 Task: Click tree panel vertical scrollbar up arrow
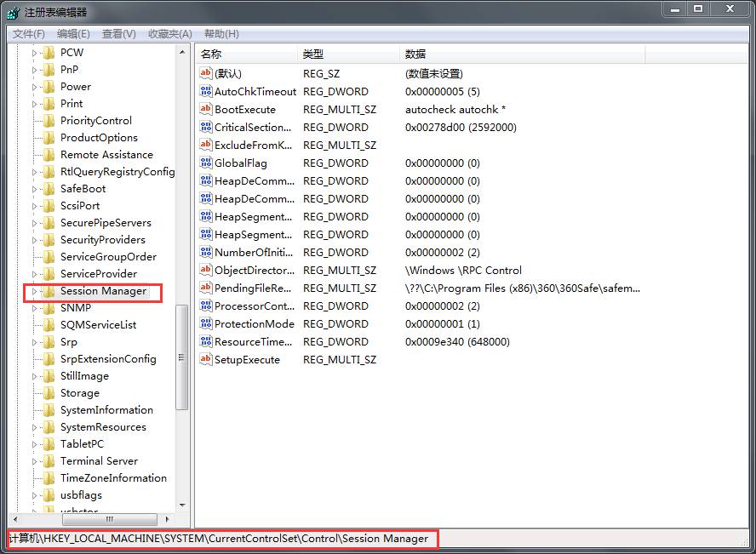(182, 52)
